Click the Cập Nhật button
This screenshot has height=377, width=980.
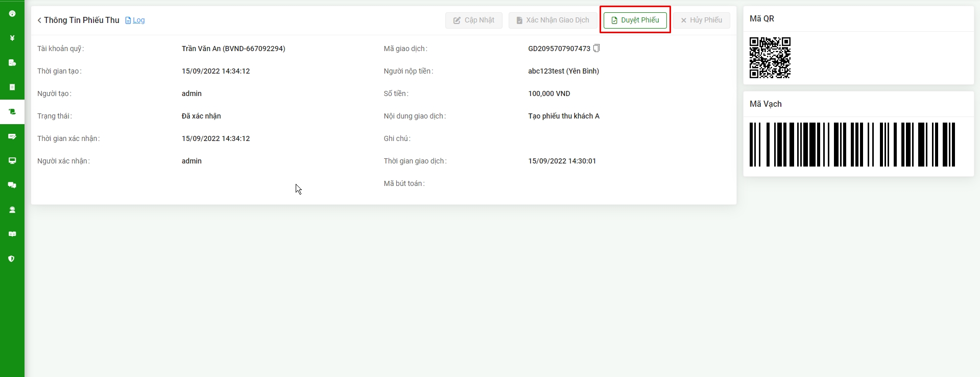pos(473,20)
